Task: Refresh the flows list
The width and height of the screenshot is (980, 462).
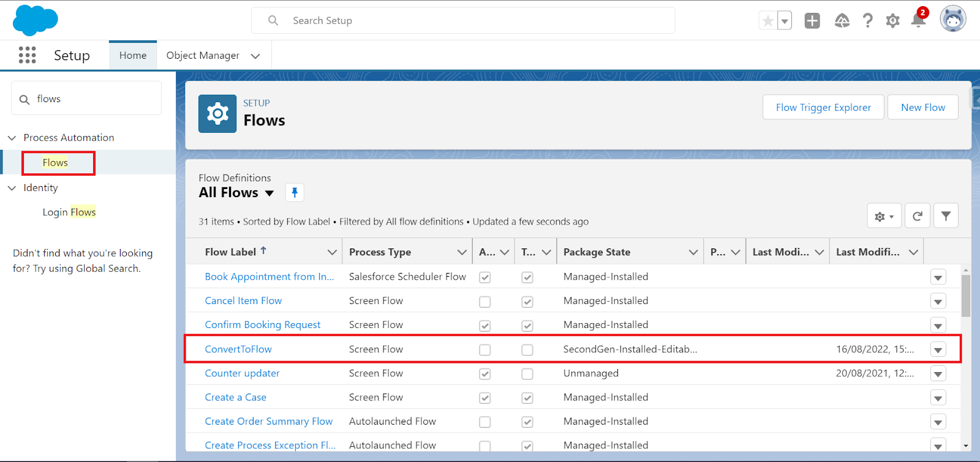Action: [918, 216]
